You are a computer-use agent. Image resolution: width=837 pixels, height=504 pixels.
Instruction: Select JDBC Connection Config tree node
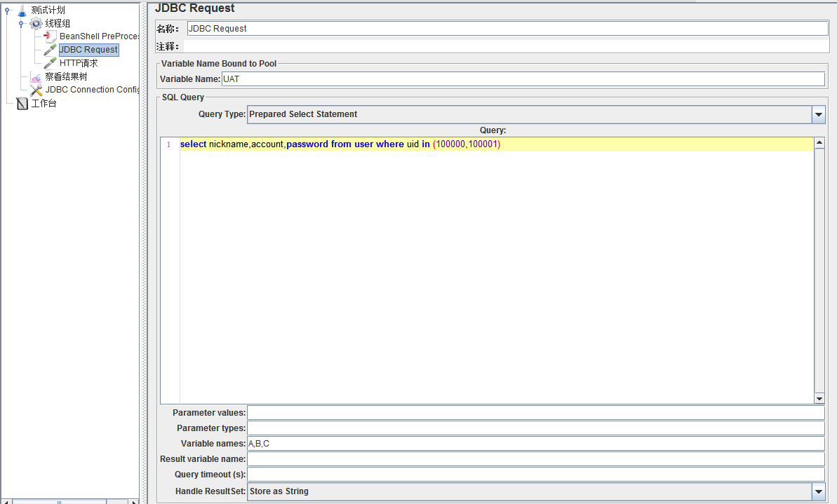point(93,90)
